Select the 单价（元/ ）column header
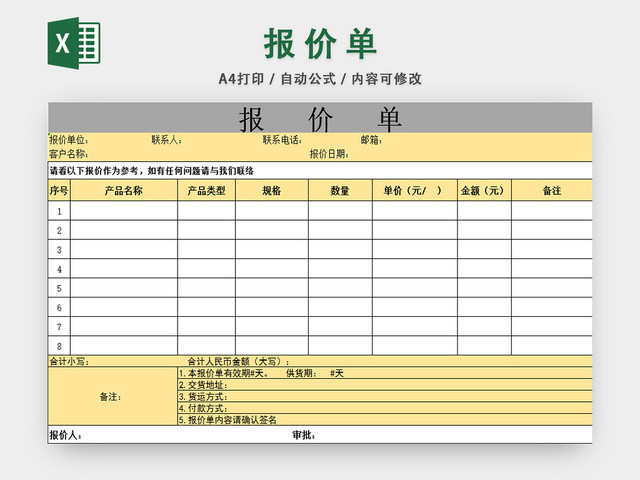The image size is (640, 480). [415, 191]
